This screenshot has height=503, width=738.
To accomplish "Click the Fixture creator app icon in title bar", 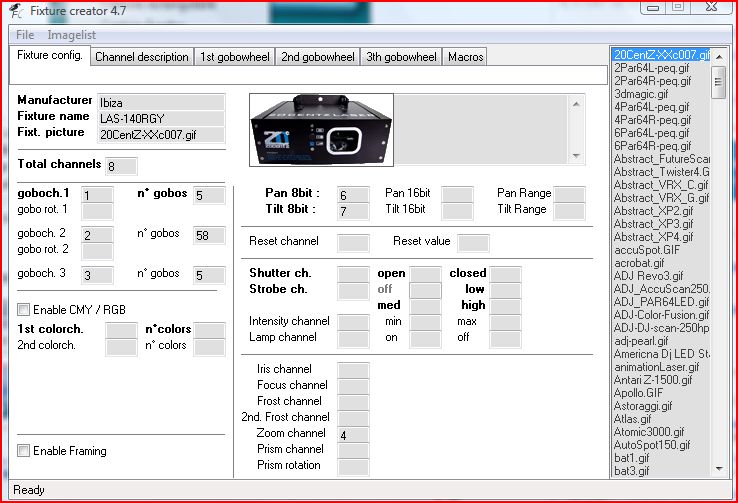I will (x=15, y=11).
